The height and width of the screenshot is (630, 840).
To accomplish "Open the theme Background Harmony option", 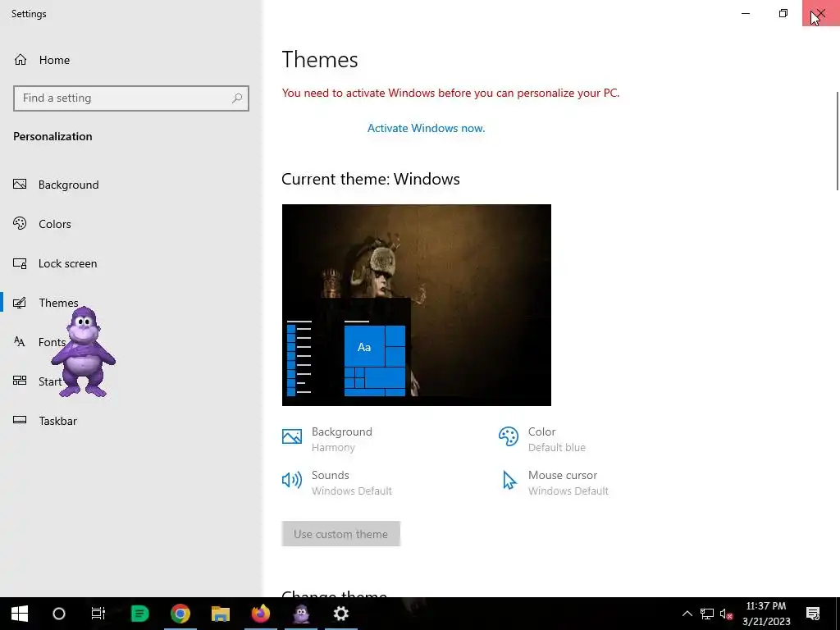I will 342,440.
